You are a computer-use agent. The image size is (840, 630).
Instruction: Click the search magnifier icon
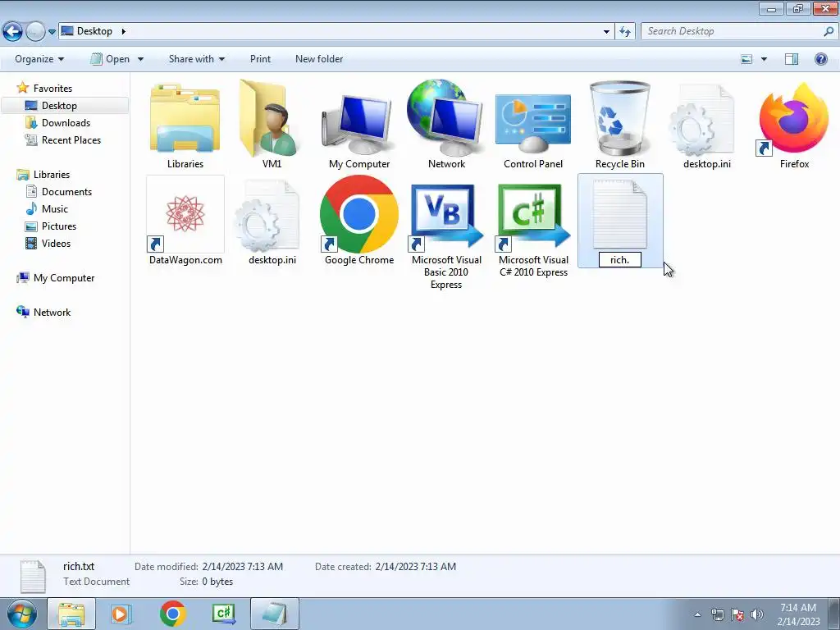pos(829,32)
